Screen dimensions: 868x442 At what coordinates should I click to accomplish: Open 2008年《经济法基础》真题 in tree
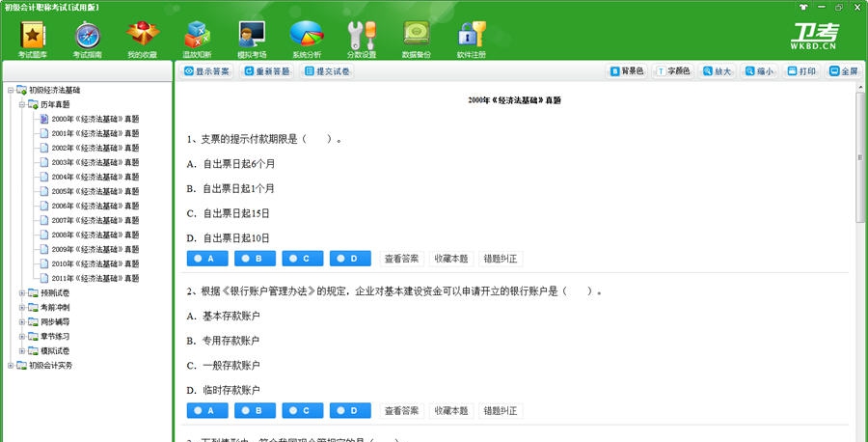tap(95, 235)
